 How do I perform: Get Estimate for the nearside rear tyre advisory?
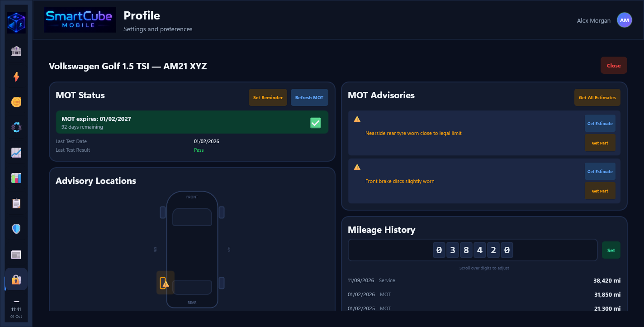point(600,123)
